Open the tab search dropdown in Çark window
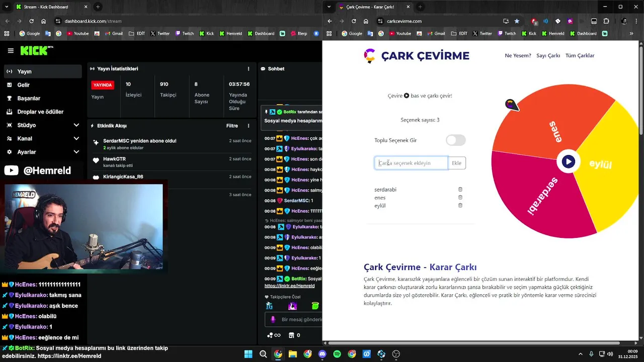This screenshot has width=644, height=362. click(329, 7)
